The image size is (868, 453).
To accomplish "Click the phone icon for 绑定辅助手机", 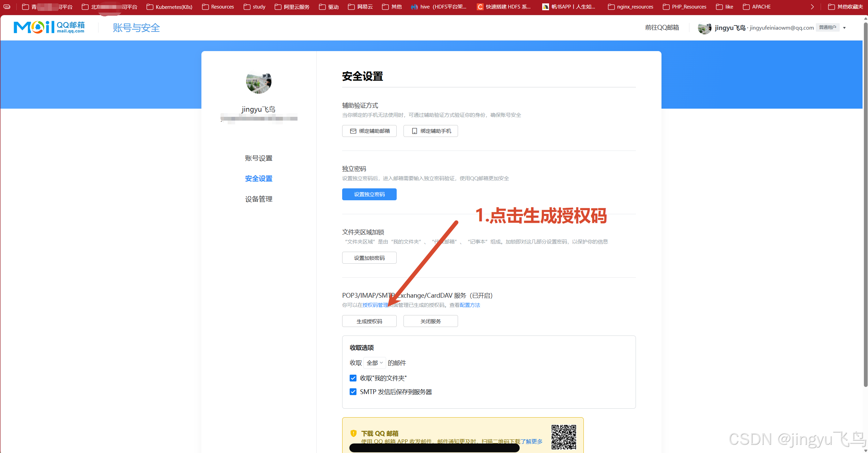I will pos(414,131).
